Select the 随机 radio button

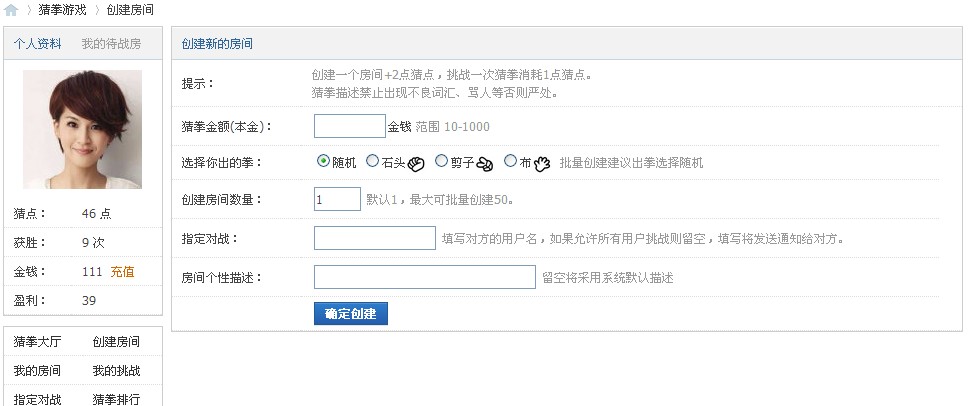pyautogui.click(x=323, y=161)
